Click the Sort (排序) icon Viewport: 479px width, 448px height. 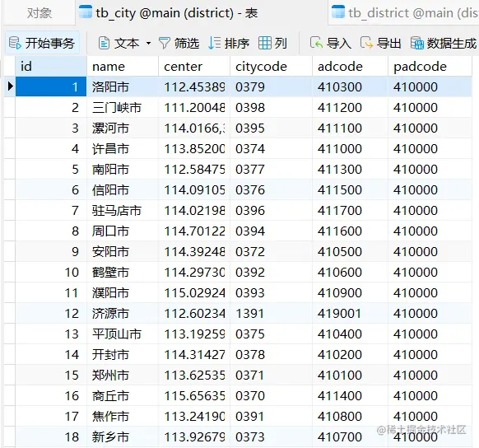pos(215,43)
